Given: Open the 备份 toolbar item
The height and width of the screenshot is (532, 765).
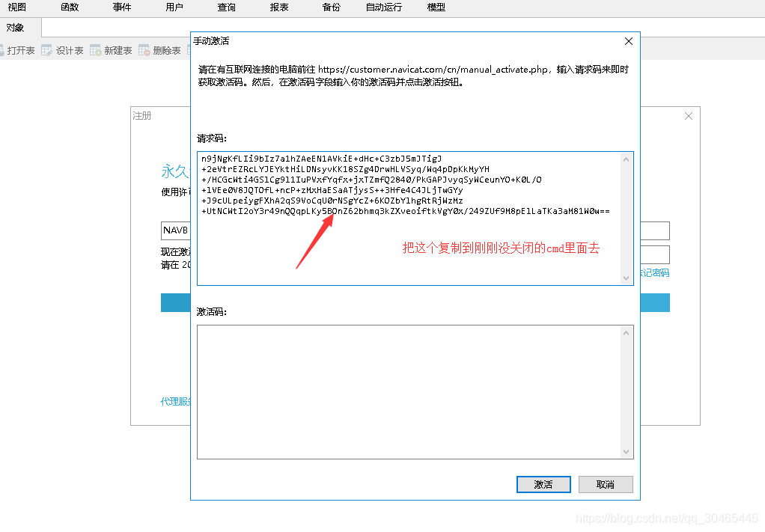Looking at the screenshot, I should [332, 7].
